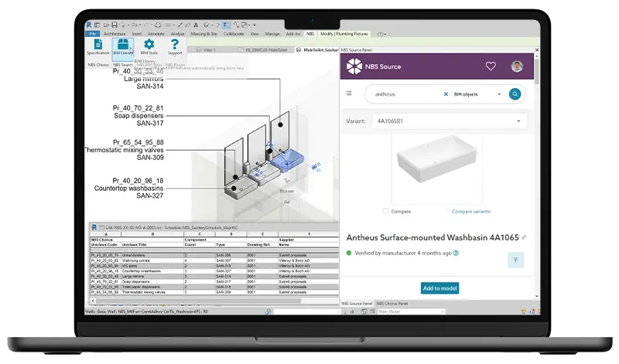The image size is (619, 364).
Task: Open the Specification tool in NBS ribbon
Action: (x=98, y=46)
